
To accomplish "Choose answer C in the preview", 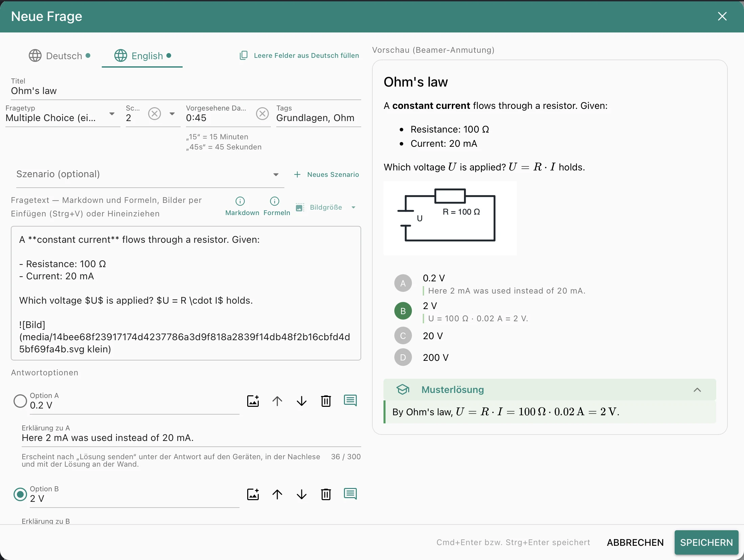I will 403,336.
